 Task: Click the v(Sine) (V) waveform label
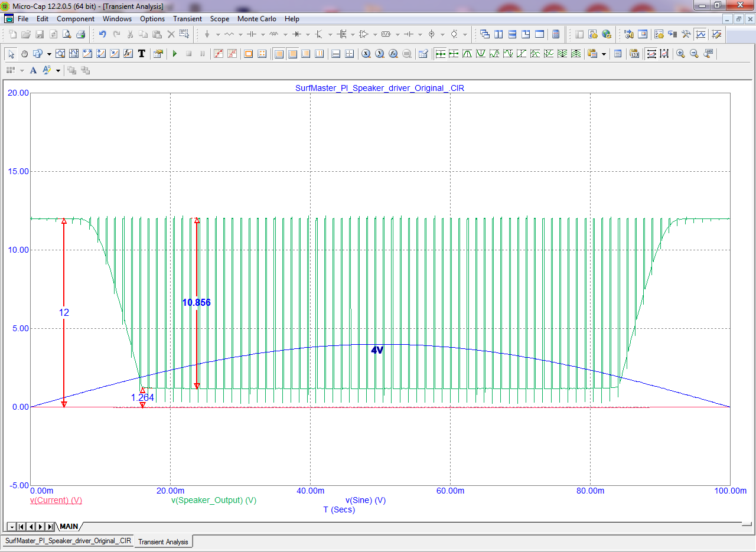[x=366, y=500]
